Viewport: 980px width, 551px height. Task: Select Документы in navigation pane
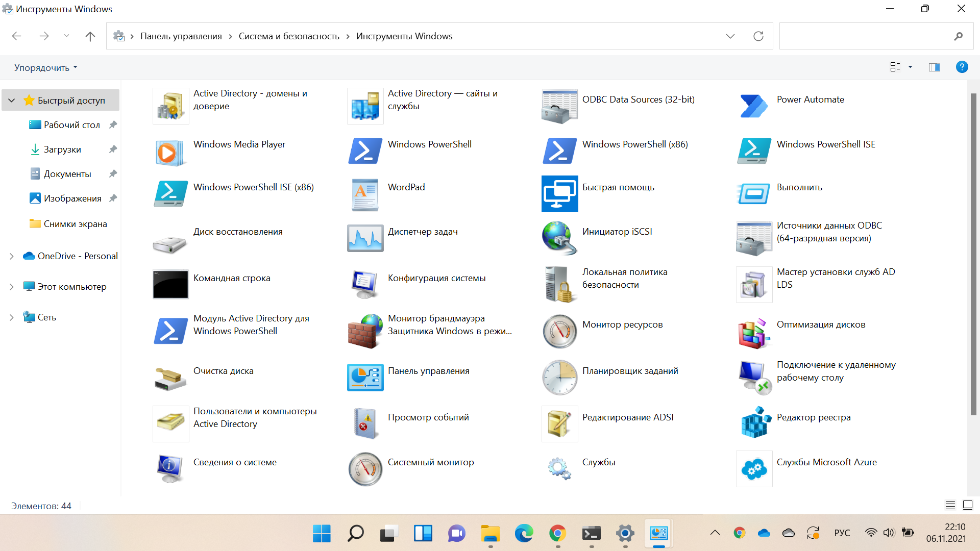pos(67,174)
